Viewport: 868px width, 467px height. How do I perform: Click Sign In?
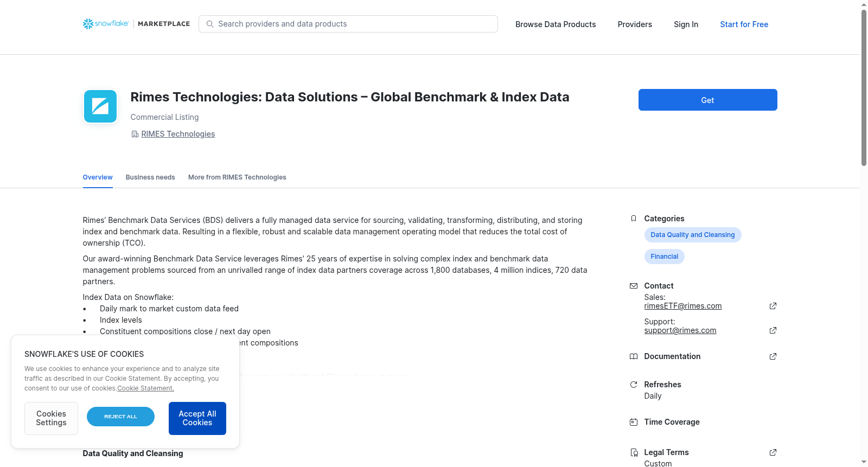click(x=686, y=24)
